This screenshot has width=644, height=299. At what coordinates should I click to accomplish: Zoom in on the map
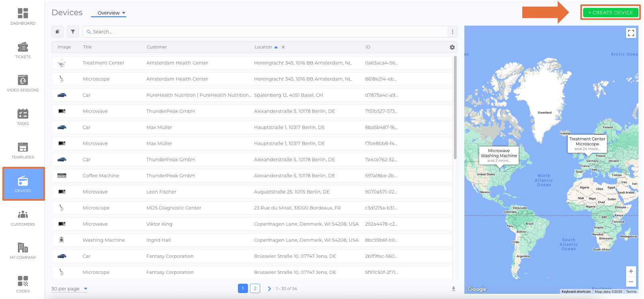pos(630,271)
